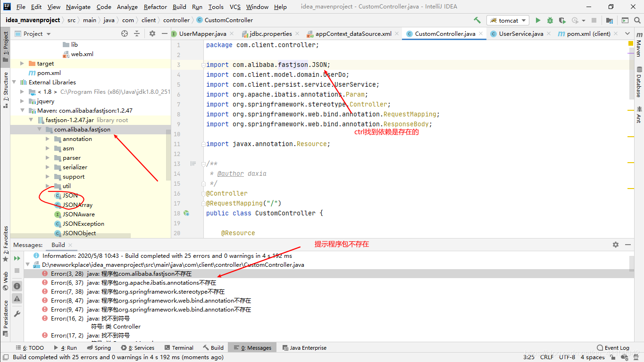
Task: Click the wrench icon in the Messages panel
Action: click(x=17, y=313)
